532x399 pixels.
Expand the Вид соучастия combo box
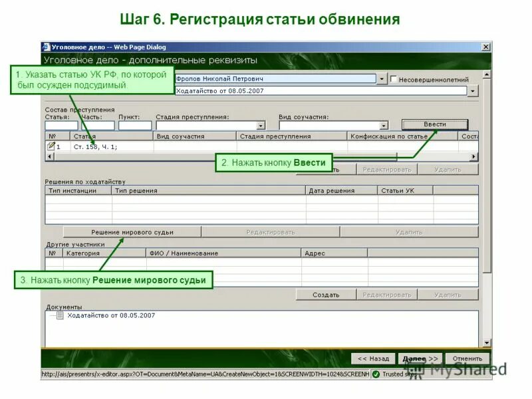pyautogui.click(x=384, y=124)
